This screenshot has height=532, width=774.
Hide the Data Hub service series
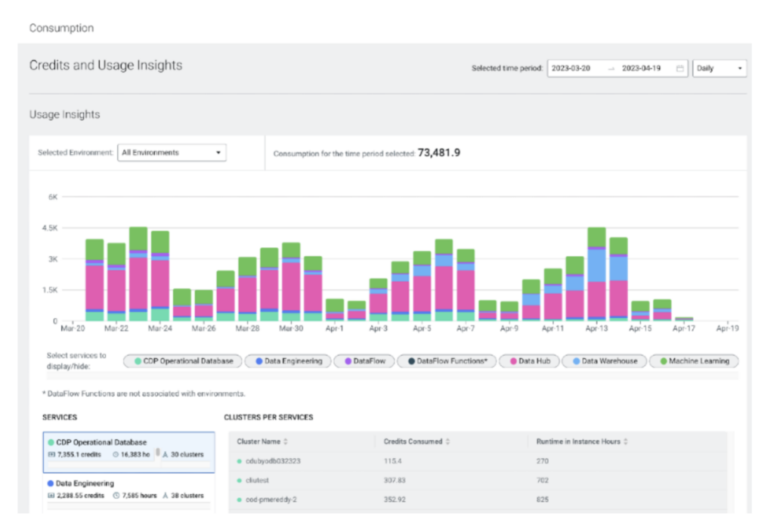pos(529,361)
